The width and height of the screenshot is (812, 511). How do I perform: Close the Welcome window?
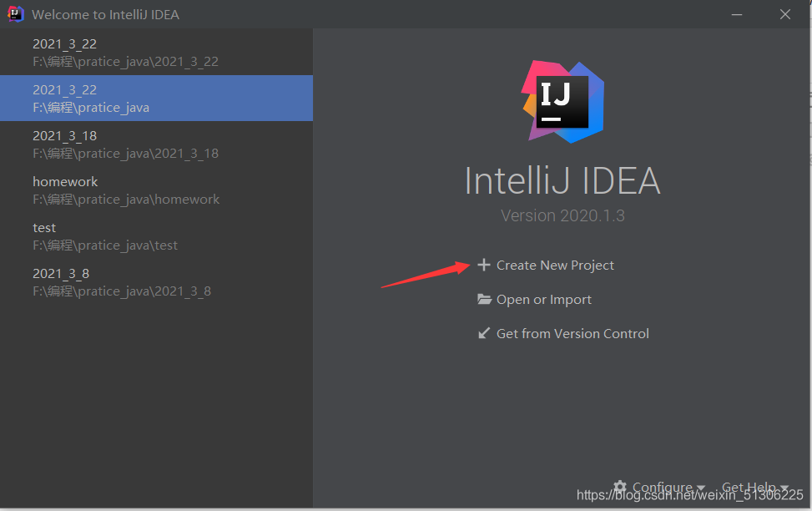784,14
